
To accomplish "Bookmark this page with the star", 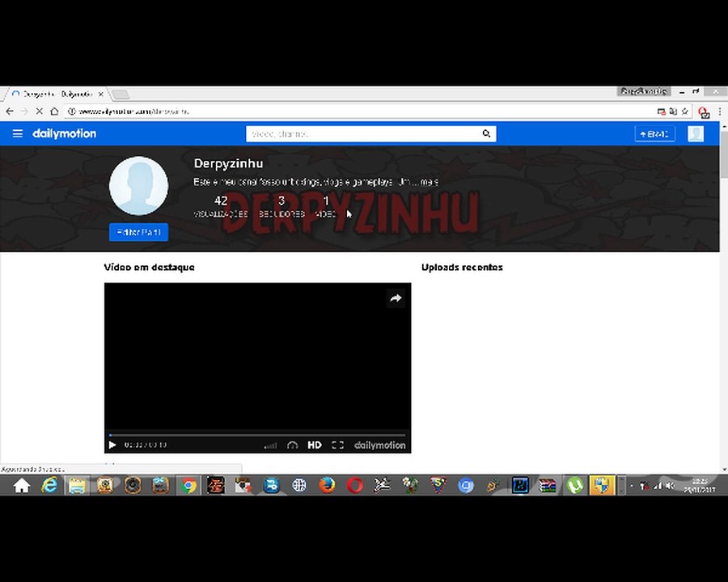I will pyautogui.click(x=685, y=112).
